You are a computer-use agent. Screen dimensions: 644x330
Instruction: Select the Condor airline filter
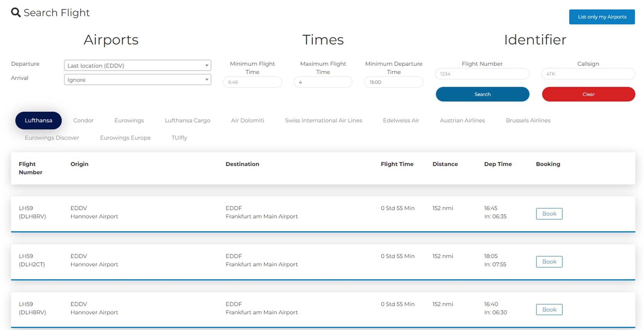tap(83, 120)
